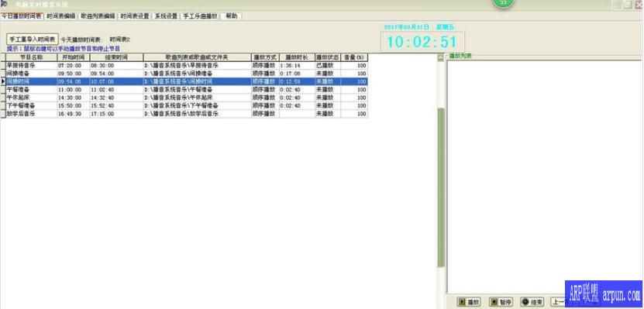The image size is (644, 309).
Task: Click the 播放状态 column header
Action: 327,57
